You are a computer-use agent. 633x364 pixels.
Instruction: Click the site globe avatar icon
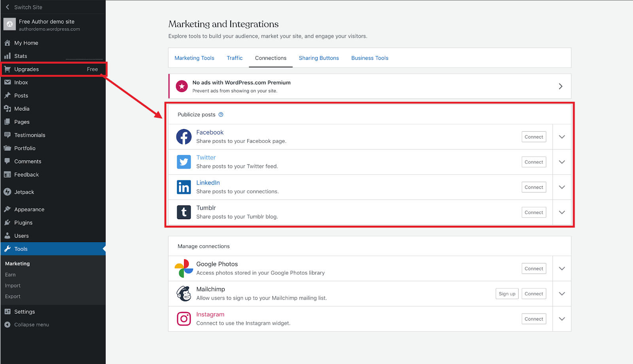[9, 24]
